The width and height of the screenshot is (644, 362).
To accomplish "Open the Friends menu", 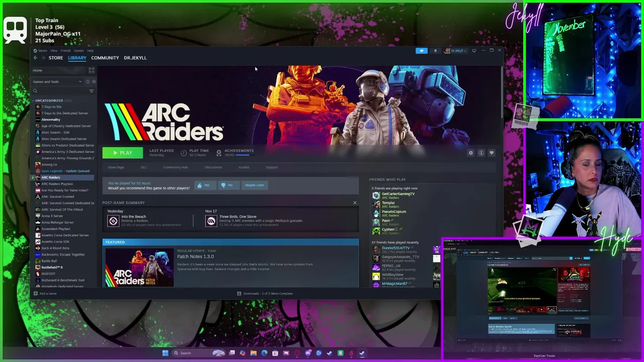I will coord(65,51).
